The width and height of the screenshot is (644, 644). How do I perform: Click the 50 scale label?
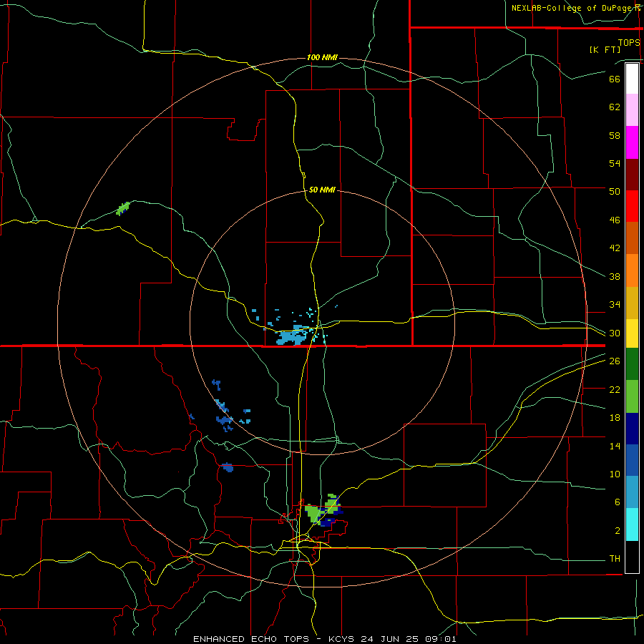click(615, 191)
